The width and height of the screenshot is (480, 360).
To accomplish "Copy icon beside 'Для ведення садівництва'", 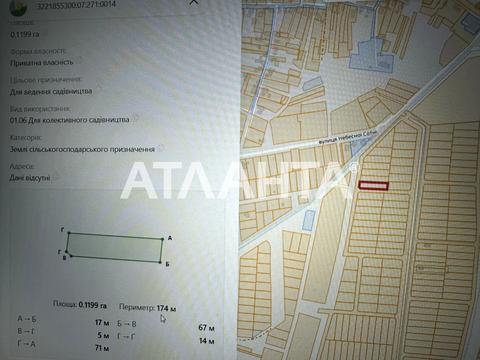I will click(x=99, y=89).
